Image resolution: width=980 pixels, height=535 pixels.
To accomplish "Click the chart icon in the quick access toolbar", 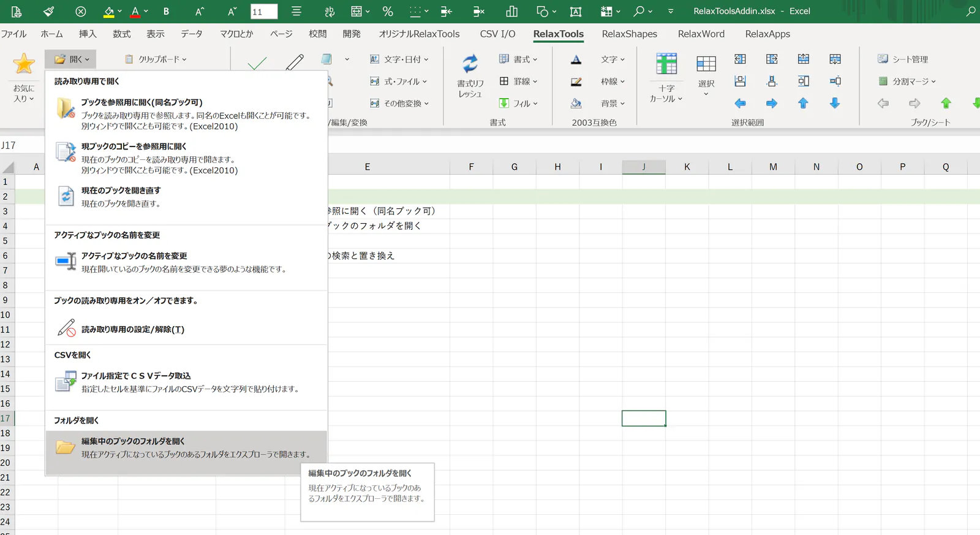I will [x=512, y=11].
